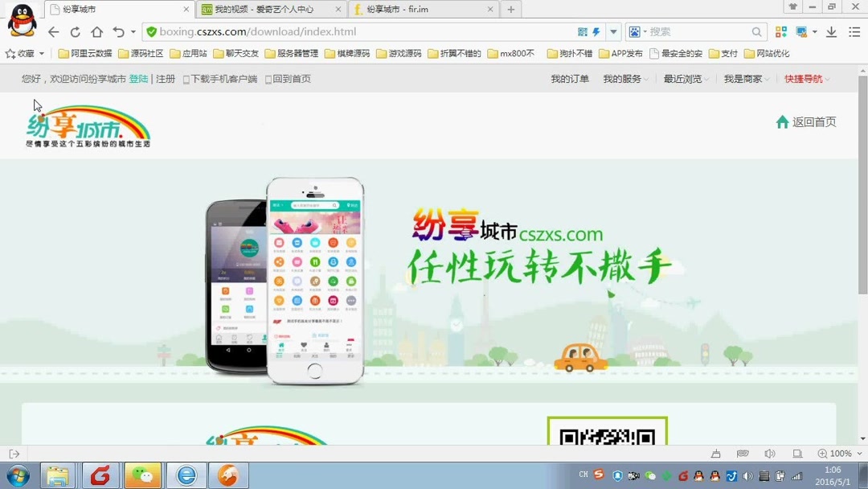
Task: Click the home icon next to back button
Action: click(96, 32)
